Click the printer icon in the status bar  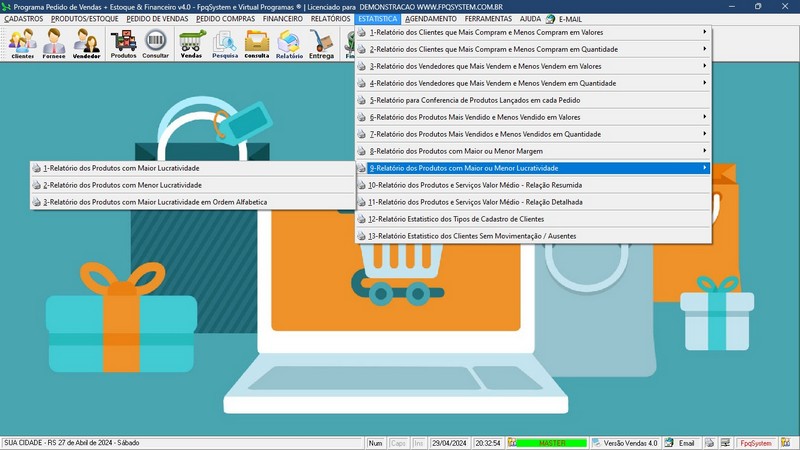tap(709, 443)
